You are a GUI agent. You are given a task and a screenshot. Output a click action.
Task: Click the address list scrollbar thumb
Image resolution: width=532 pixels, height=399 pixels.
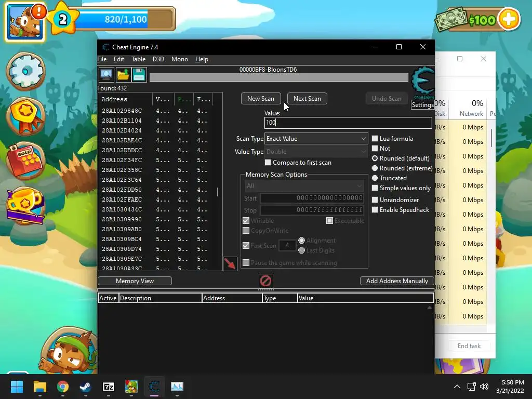[218, 192]
